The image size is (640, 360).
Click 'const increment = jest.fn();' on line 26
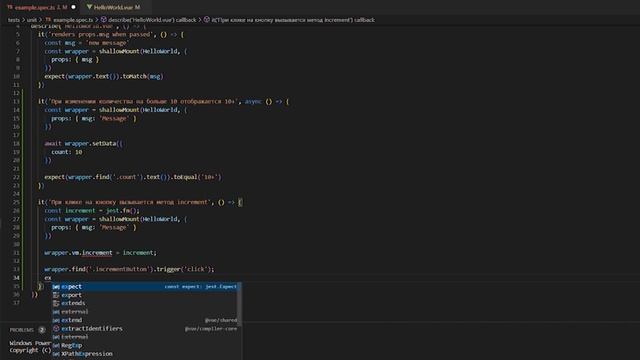(92, 211)
